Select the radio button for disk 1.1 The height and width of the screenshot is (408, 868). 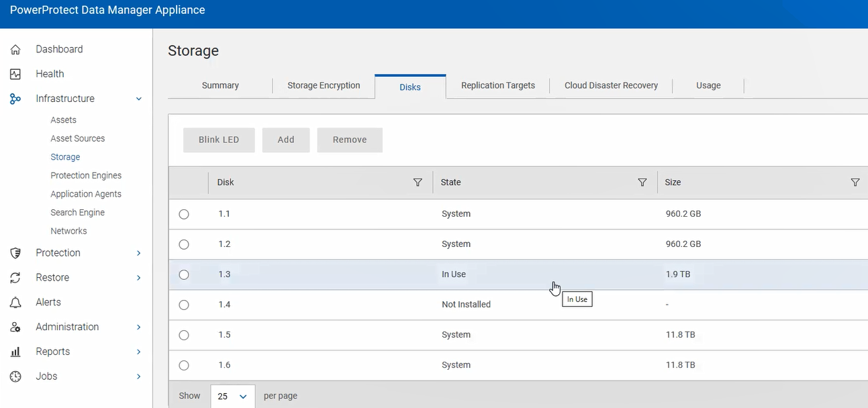tap(184, 215)
